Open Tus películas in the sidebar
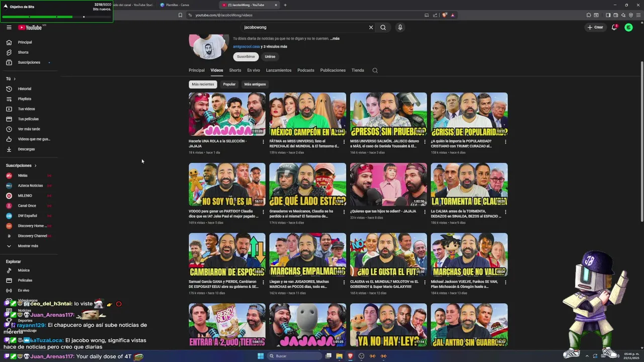Image resolution: width=644 pixels, height=362 pixels. 30,119
